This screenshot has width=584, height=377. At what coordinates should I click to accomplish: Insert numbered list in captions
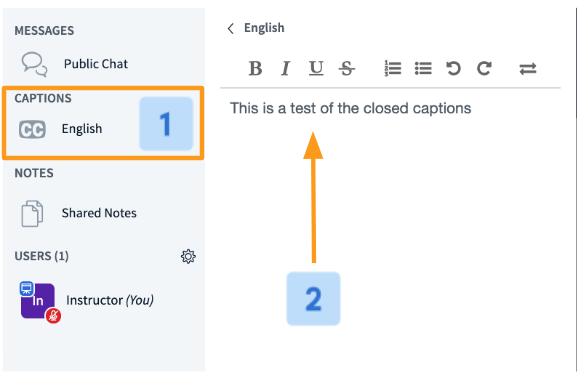coord(393,69)
